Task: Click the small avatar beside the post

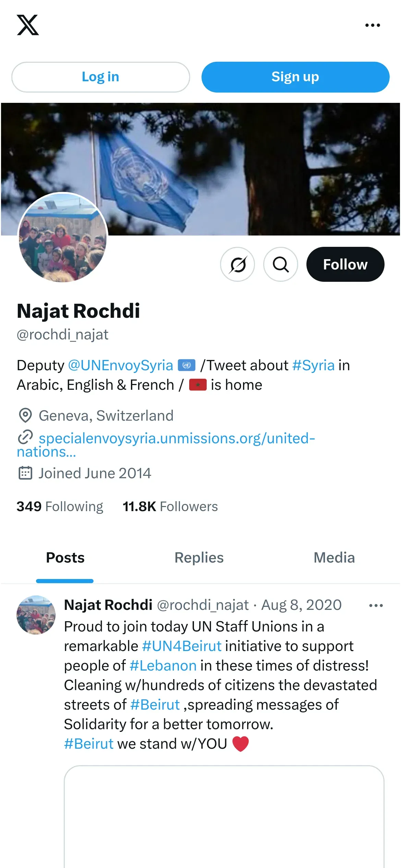Action: click(36, 615)
